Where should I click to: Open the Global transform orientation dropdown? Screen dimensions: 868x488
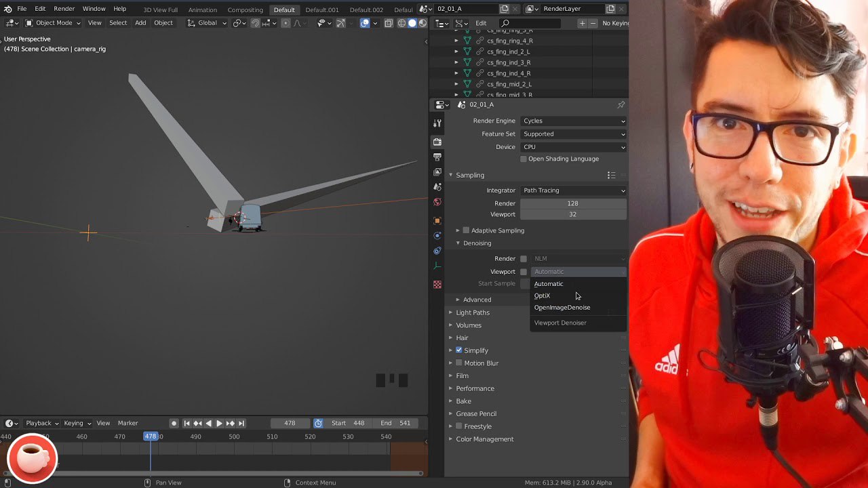point(207,23)
